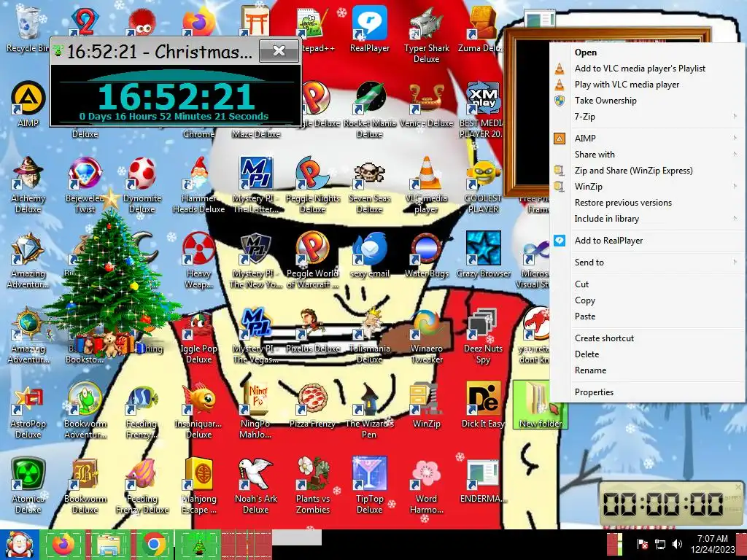
Task: Open the sexy email Thunderbird shortcut
Action: (x=370, y=254)
